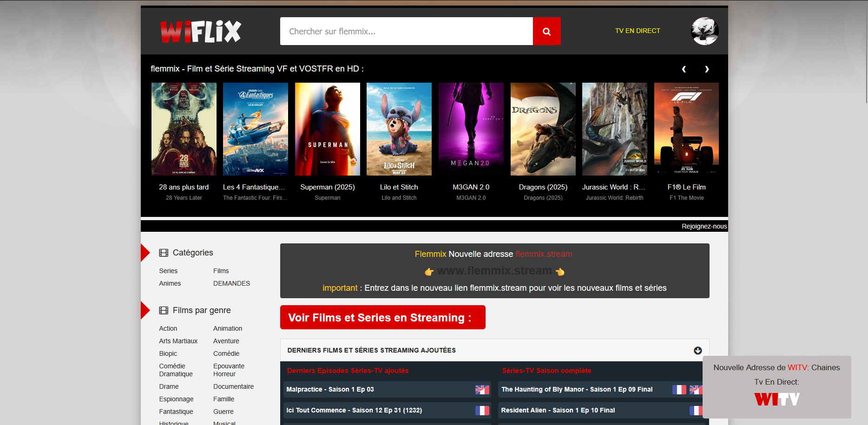Click the red WITV text link in popup
This screenshot has width=868, height=425.
797,367
